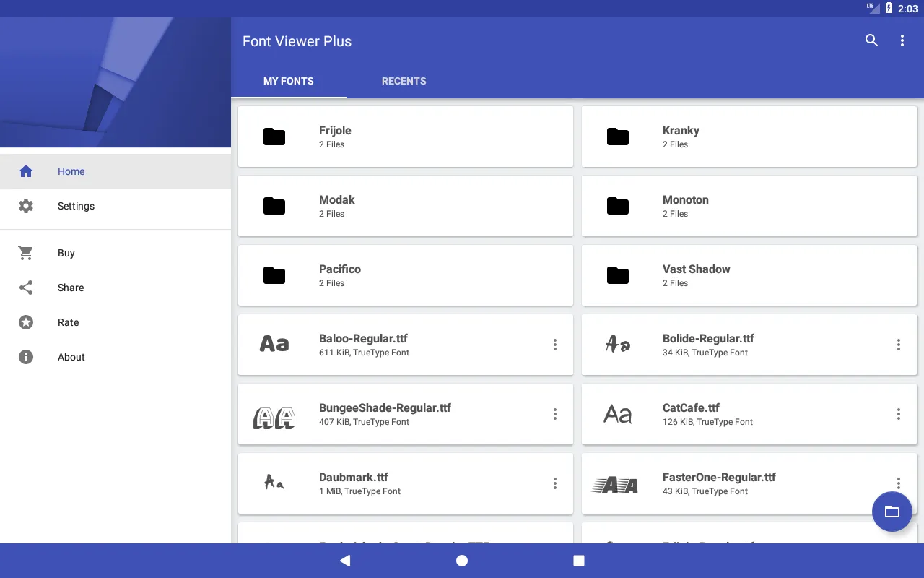The height and width of the screenshot is (578, 924).
Task: Tap the Android recent apps square button
Action: (x=579, y=561)
